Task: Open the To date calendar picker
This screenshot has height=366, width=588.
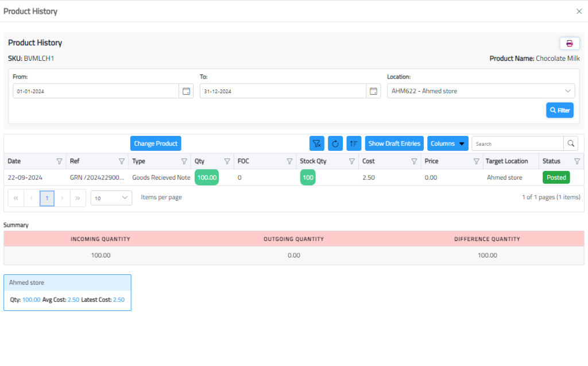Action: click(373, 91)
